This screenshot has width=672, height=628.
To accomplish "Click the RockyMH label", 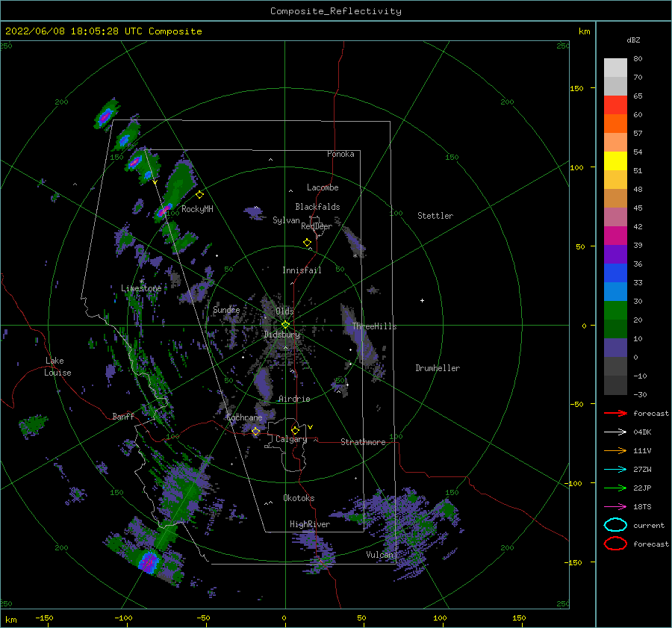I will (x=197, y=209).
